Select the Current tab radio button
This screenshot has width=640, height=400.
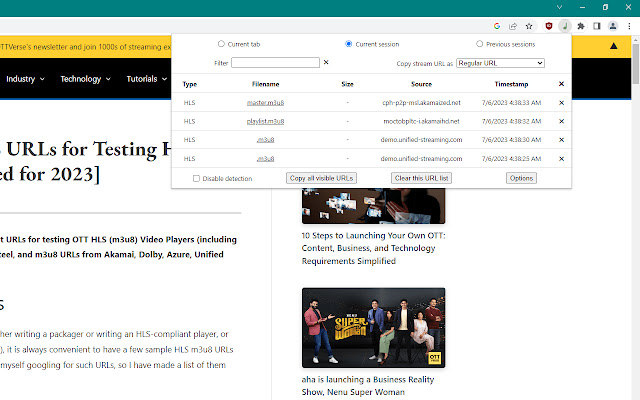[221, 44]
